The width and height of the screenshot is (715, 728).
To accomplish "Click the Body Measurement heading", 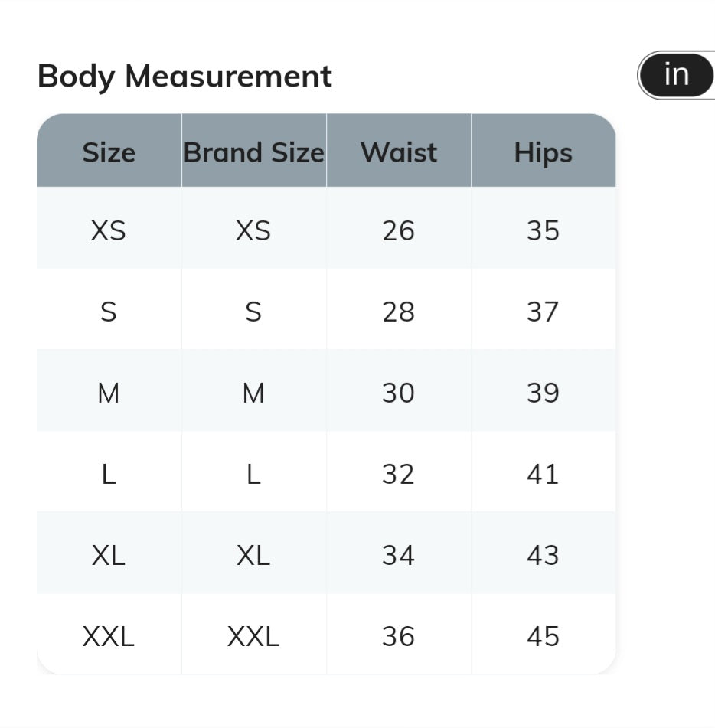I will [184, 77].
